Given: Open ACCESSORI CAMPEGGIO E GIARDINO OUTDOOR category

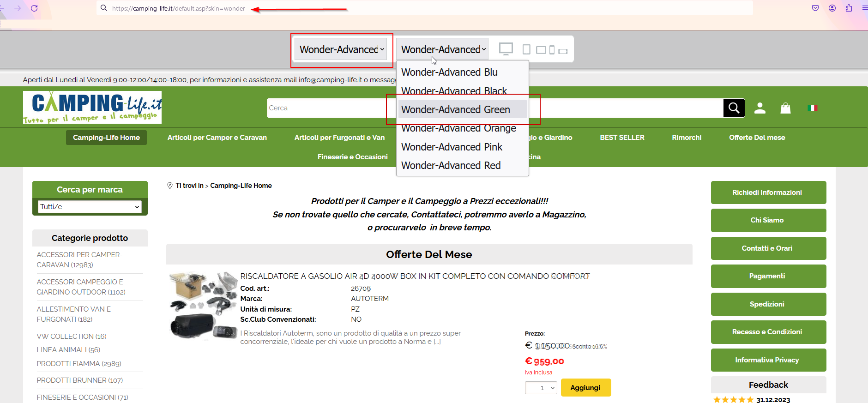Looking at the screenshot, I should point(81,287).
